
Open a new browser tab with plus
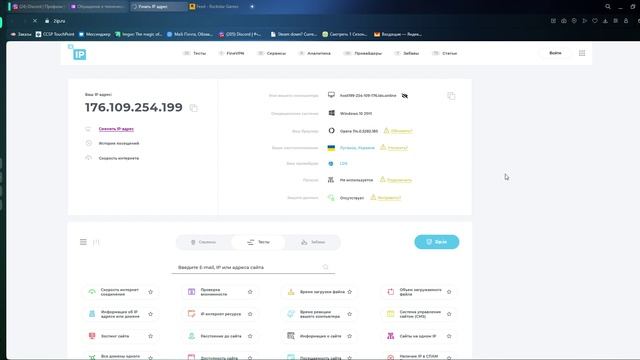[252, 7]
